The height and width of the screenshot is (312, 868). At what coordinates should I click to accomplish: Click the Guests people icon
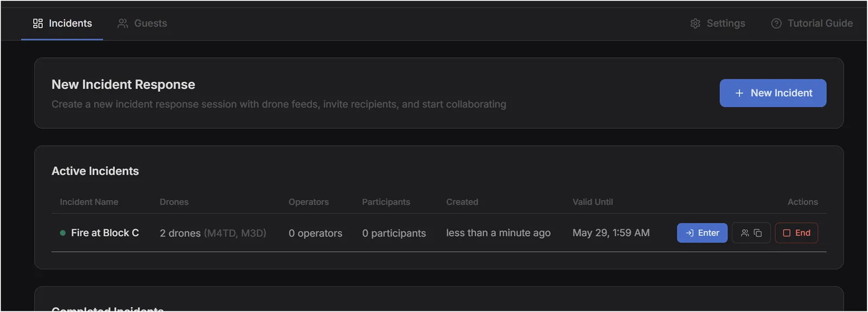pyautogui.click(x=123, y=23)
